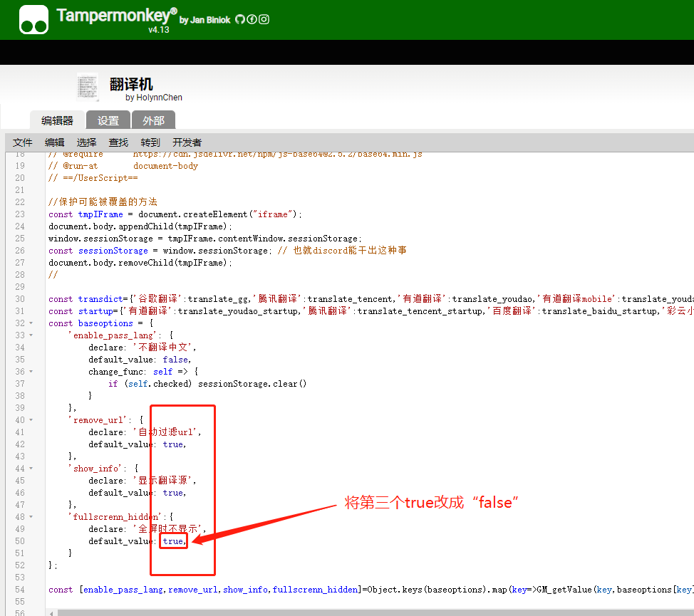Click the horizontal scrollbar left arrow

point(51,613)
